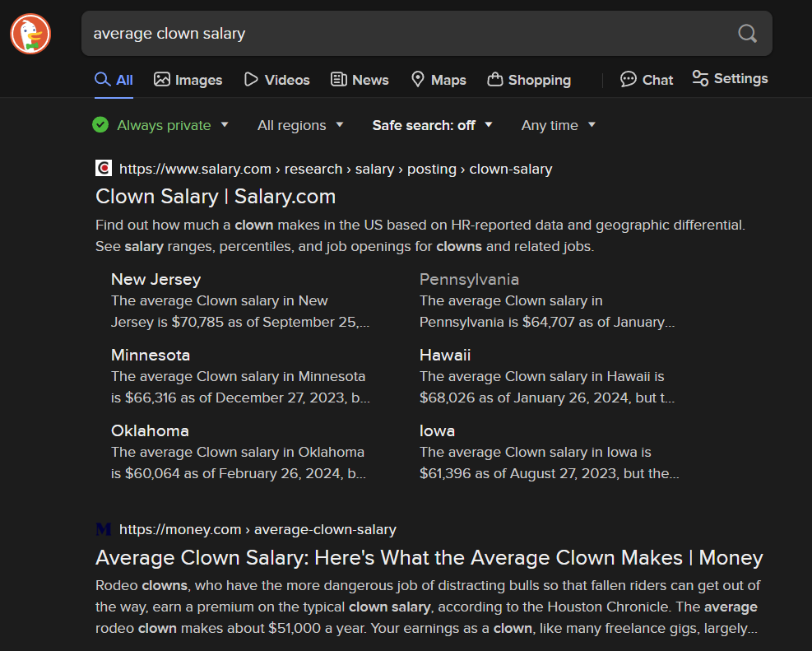Screen dimensions: 812x651
Task: Click the Shopping bag icon
Action: point(495,79)
